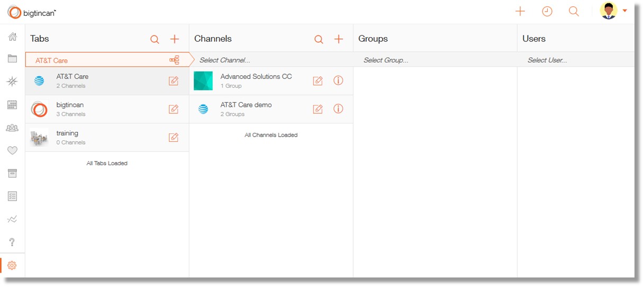Open the archive box icon in sidebar
This screenshot has width=644, height=287.
click(x=12, y=173)
